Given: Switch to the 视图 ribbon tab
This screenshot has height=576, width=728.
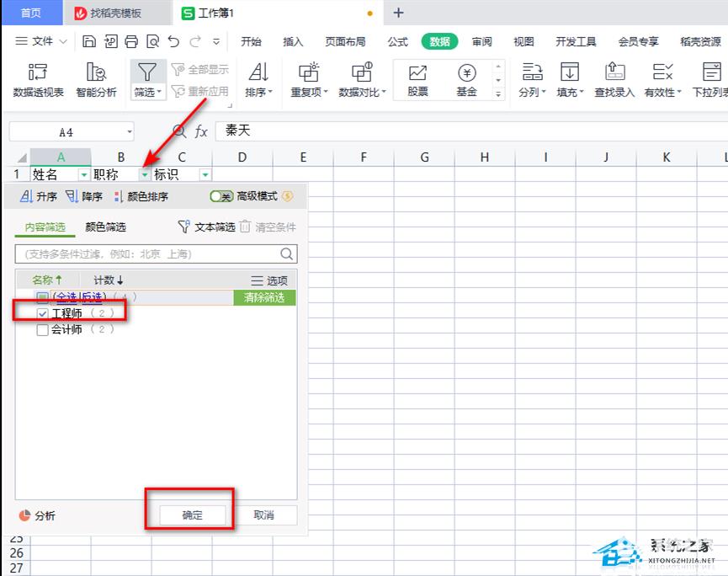Looking at the screenshot, I should pos(523,42).
